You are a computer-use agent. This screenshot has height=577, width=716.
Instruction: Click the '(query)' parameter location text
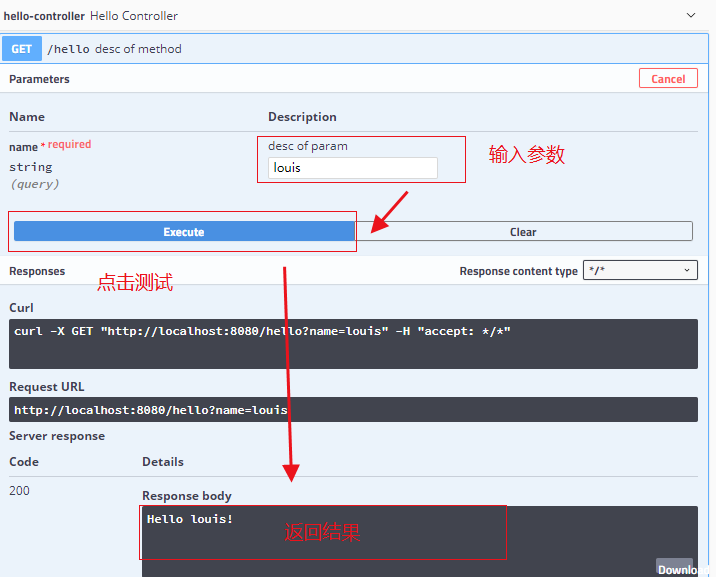[x=35, y=184]
